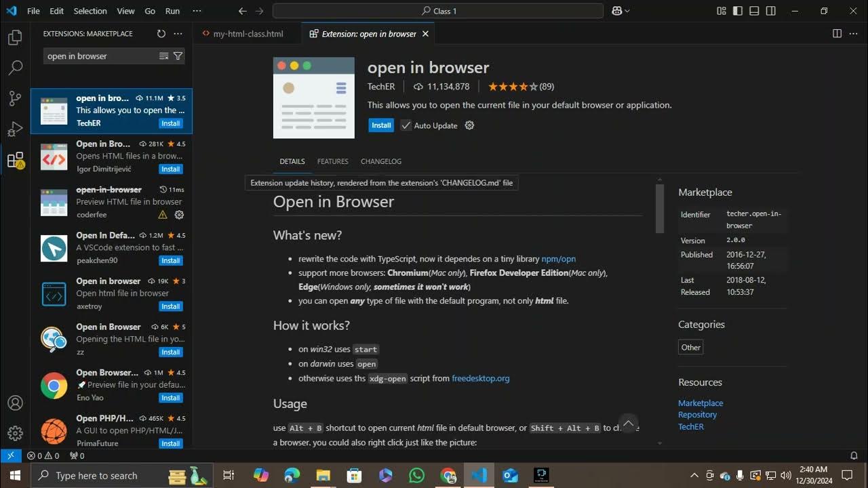868x488 pixels.
Task: Install Open Browser Preview by Eno Yao
Action: [170, 398]
